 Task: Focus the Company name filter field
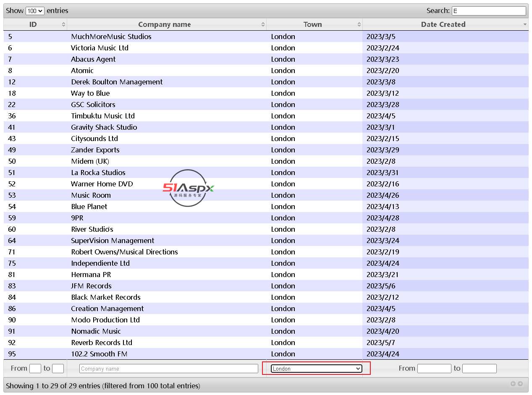[x=169, y=369]
